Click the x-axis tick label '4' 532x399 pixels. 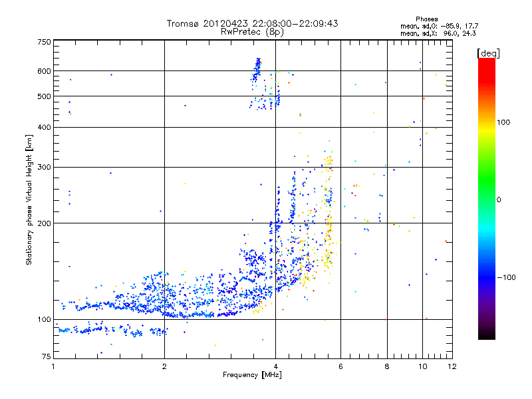click(275, 366)
